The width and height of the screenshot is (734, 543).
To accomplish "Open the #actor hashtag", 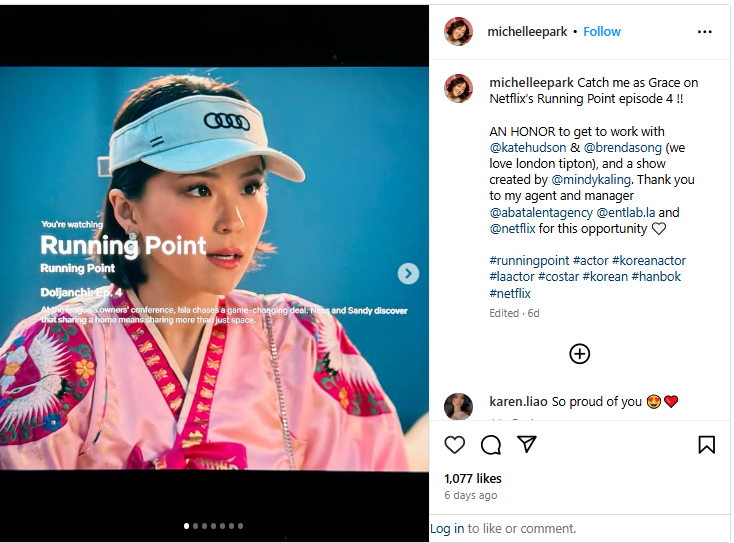I will click(590, 260).
